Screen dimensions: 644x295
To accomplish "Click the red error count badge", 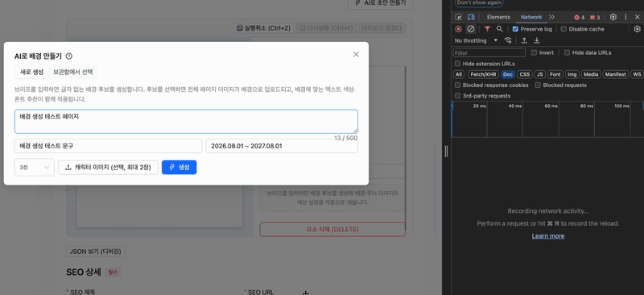I will point(579,17).
